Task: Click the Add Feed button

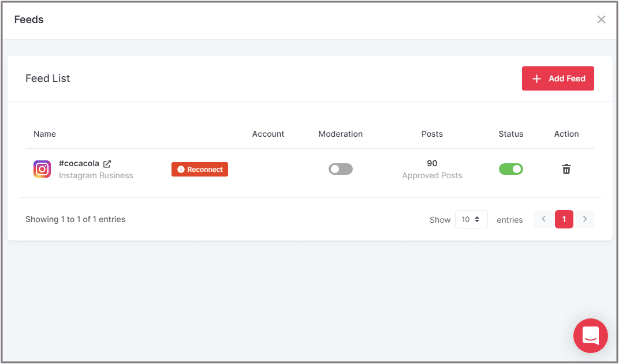Action: pos(558,78)
